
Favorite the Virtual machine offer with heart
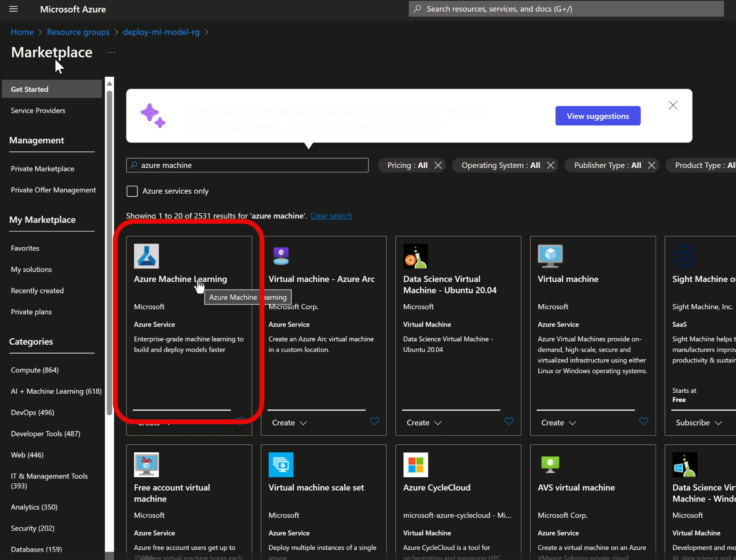pyautogui.click(x=643, y=421)
